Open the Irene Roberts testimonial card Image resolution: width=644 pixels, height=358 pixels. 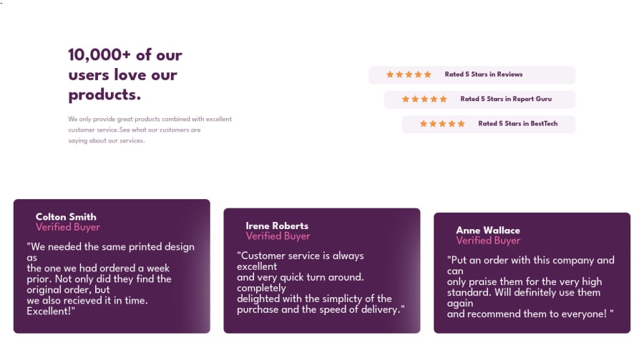[x=321, y=271]
